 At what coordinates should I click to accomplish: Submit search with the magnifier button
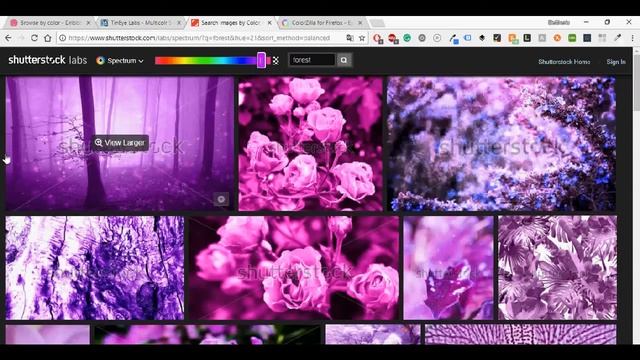coord(344,60)
